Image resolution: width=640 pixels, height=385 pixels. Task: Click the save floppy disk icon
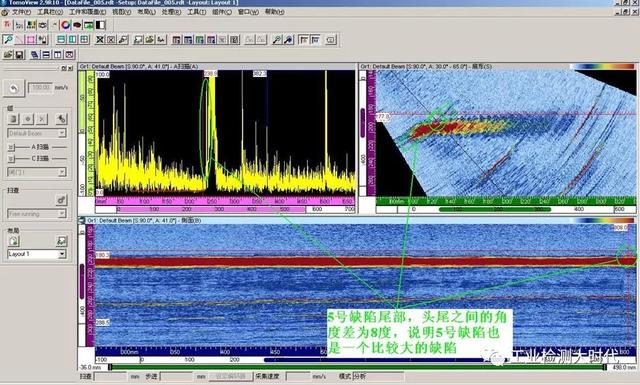tap(19, 54)
